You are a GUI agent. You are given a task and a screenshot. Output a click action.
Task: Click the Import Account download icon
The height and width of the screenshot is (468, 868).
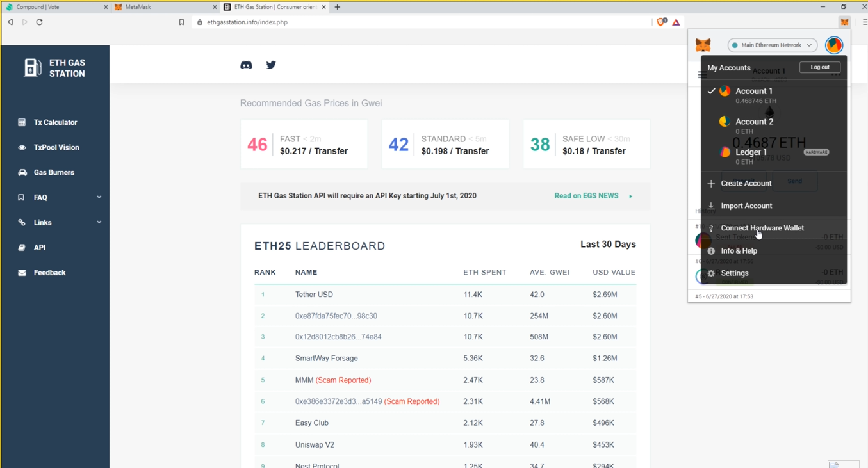(x=711, y=206)
